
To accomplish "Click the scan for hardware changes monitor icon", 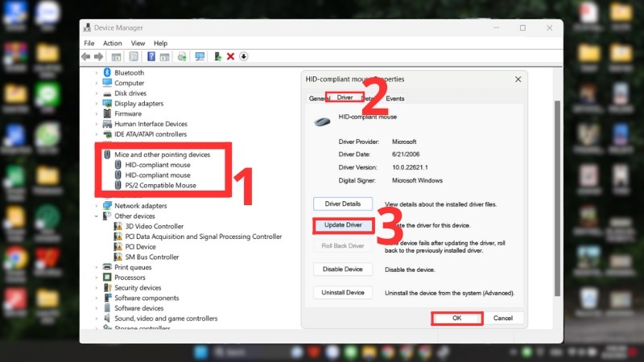I will tap(199, 56).
